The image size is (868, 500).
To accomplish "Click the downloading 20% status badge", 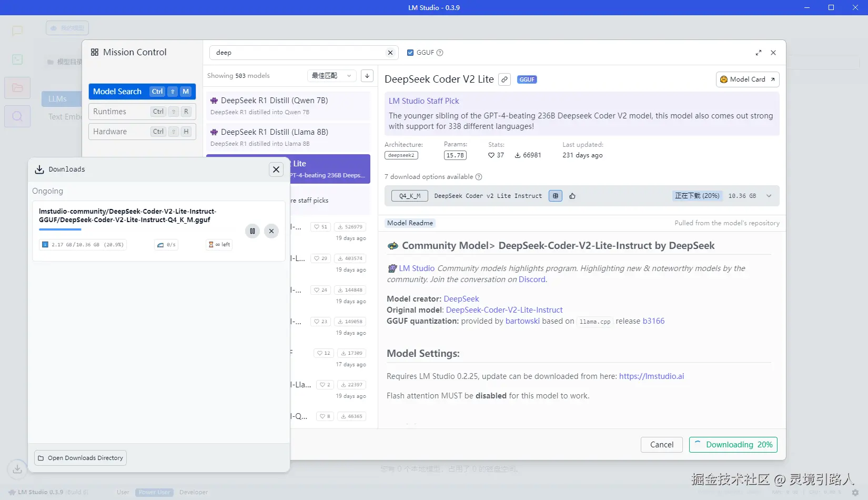I will (x=697, y=196).
